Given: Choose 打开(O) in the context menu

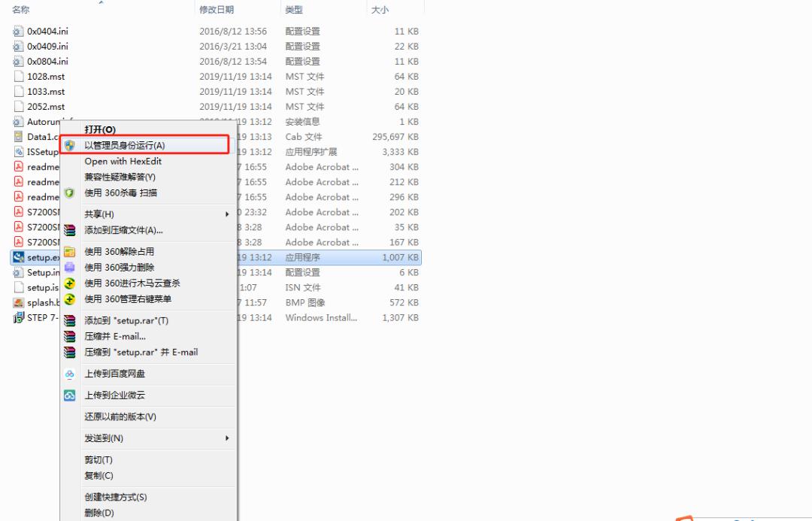Looking at the screenshot, I should coord(100,129).
